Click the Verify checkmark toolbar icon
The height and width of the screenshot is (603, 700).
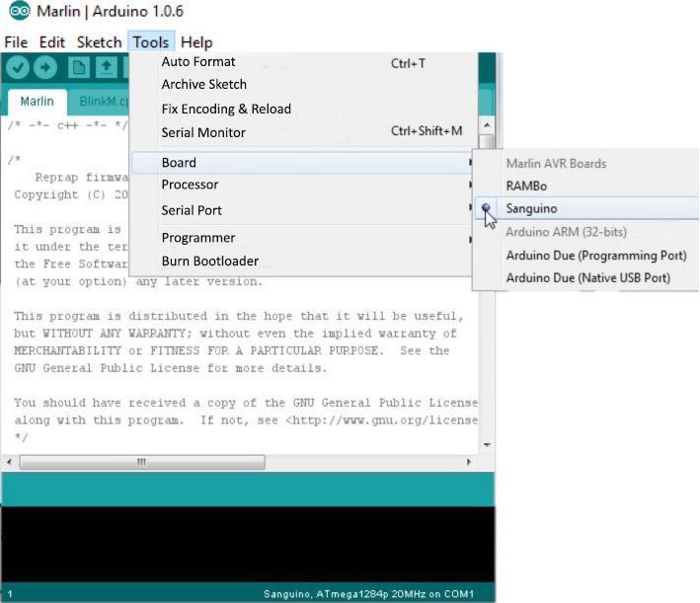coord(19,67)
